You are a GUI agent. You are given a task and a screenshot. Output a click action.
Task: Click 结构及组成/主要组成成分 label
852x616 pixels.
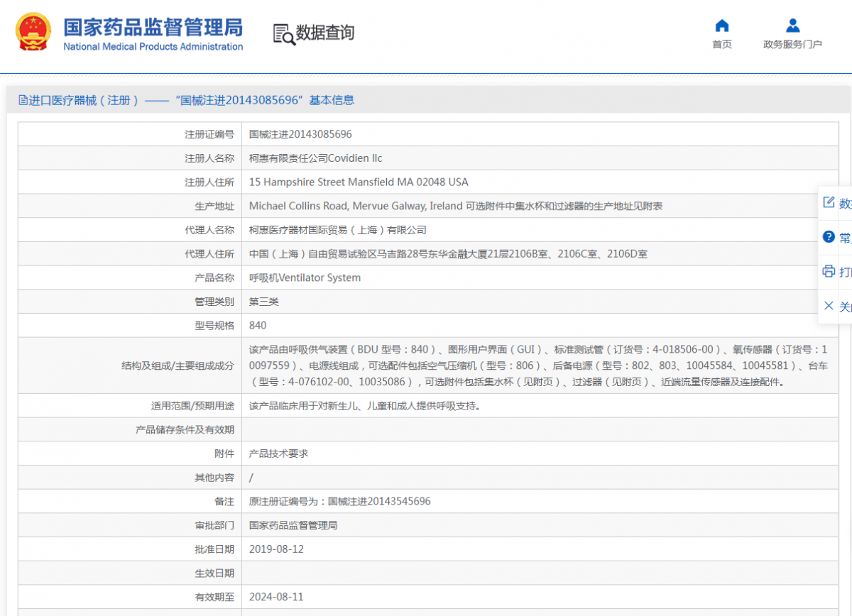coord(177,365)
